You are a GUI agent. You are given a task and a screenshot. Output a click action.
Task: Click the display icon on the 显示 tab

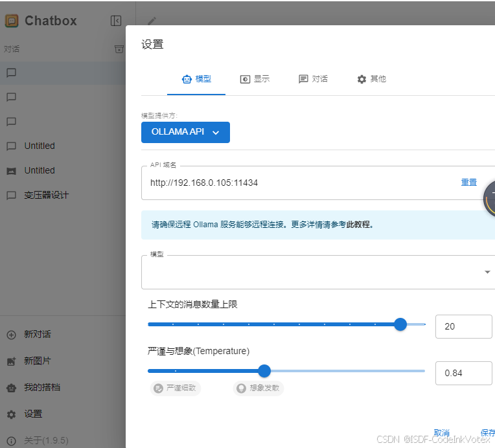245,79
